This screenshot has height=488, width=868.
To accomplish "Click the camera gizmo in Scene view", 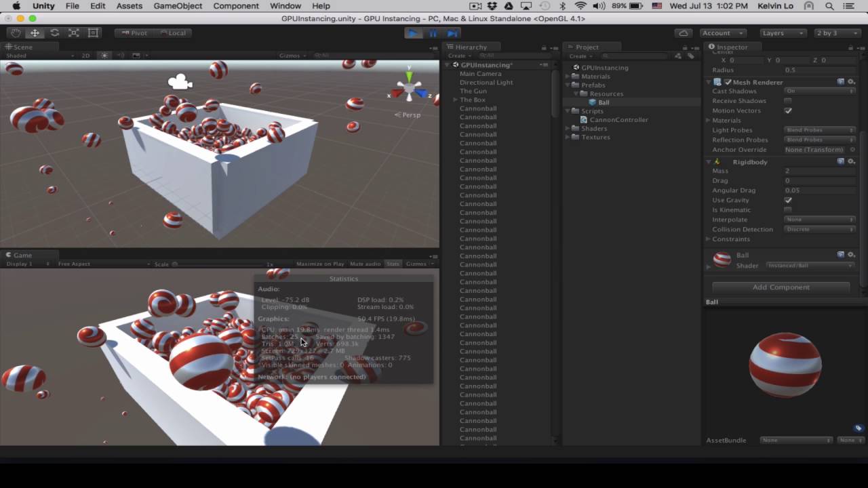I will [x=180, y=82].
